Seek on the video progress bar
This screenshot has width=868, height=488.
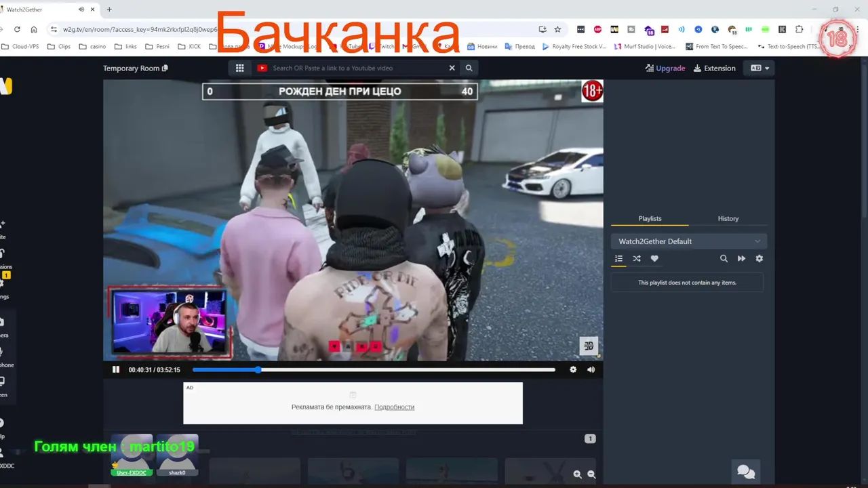tap(374, 369)
